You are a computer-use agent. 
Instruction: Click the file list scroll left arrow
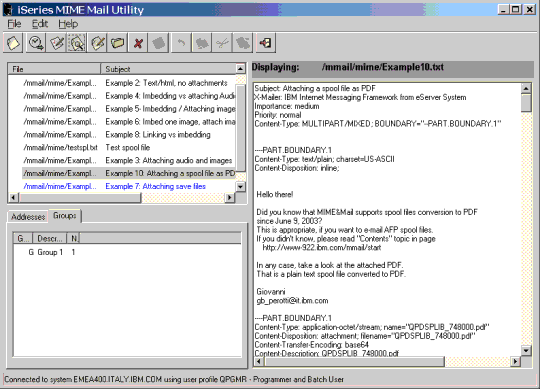tap(13, 198)
